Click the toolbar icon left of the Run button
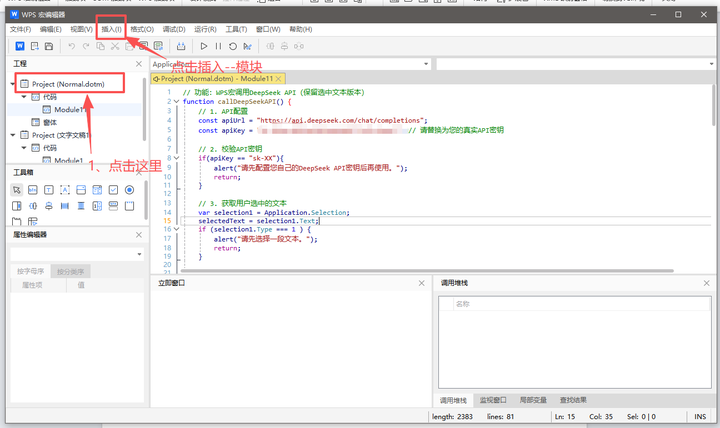This screenshot has width=720, height=428. 181,46
